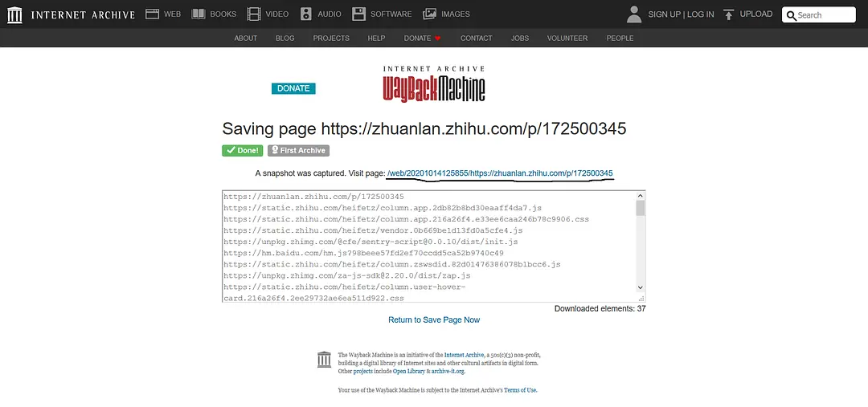This screenshot has width=868, height=407.
Task: Select Volunteer in the navigation bar
Action: 567,39
